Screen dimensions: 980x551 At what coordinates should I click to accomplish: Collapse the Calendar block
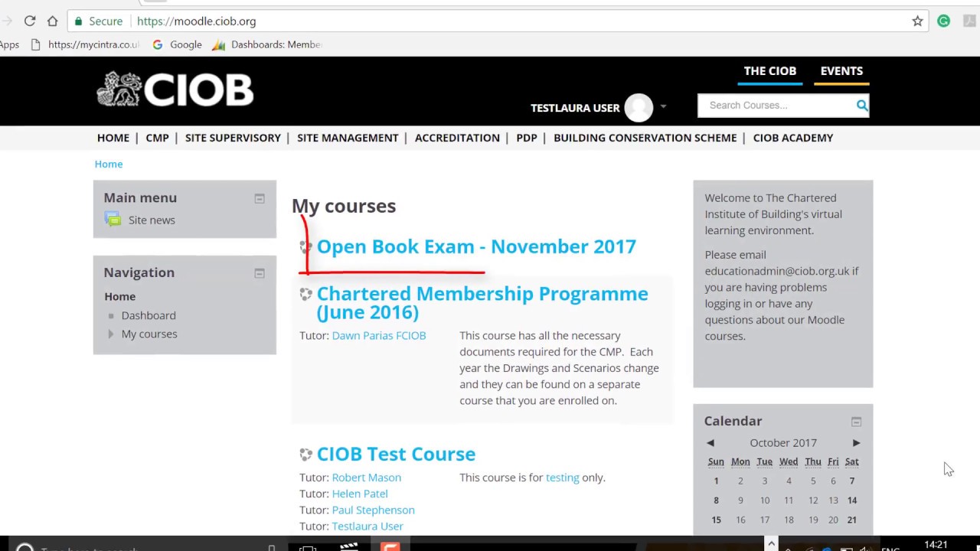click(x=856, y=422)
